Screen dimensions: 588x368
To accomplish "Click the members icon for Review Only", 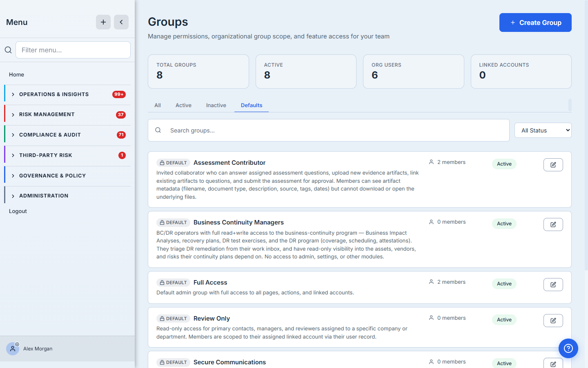I will 431,318.
